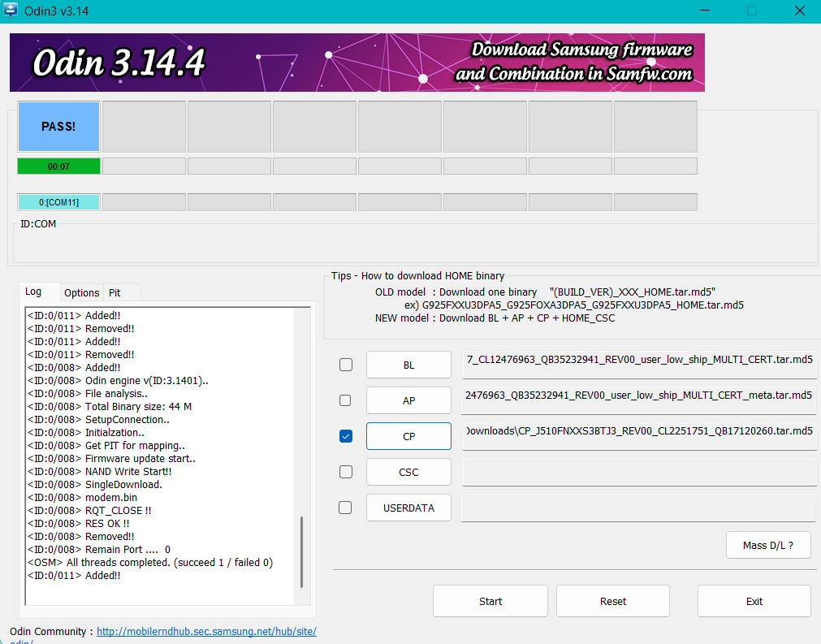The width and height of the screenshot is (821, 644).
Task: Start the firmware flashing process
Action: 490,601
